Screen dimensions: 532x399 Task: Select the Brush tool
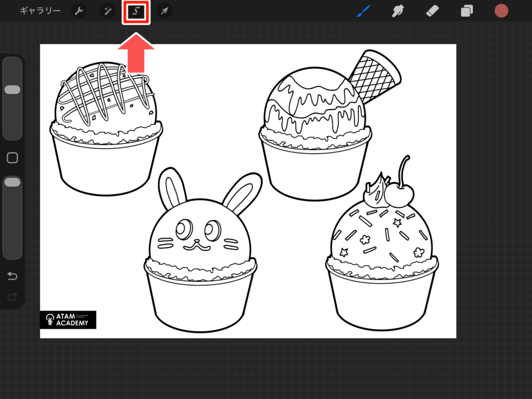(364, 11)
